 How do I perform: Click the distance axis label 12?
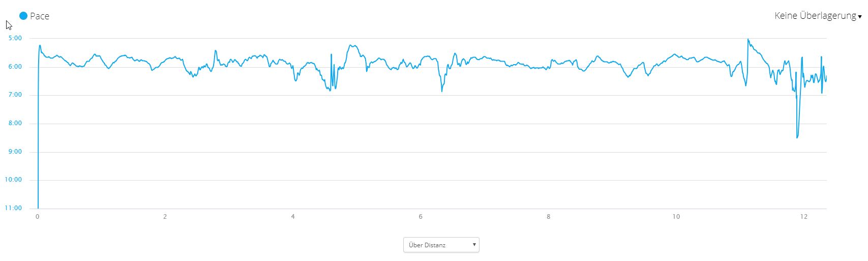click(803, 217)
